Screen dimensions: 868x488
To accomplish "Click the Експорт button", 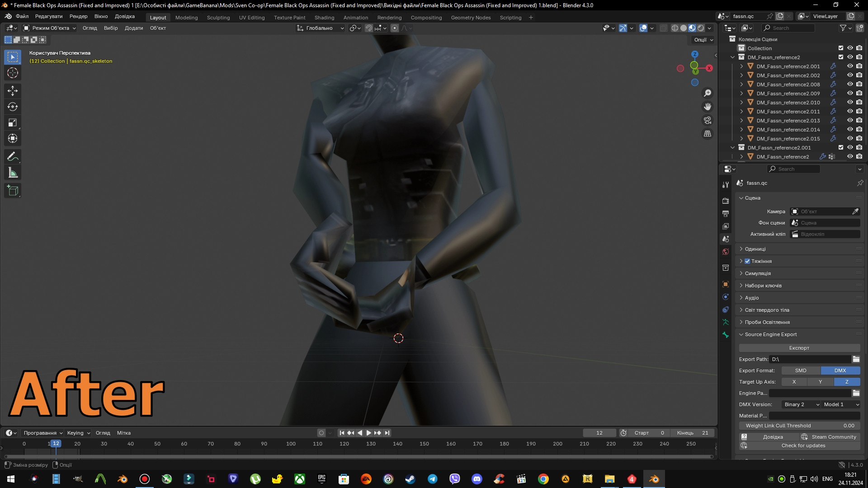I will [799, 348].
